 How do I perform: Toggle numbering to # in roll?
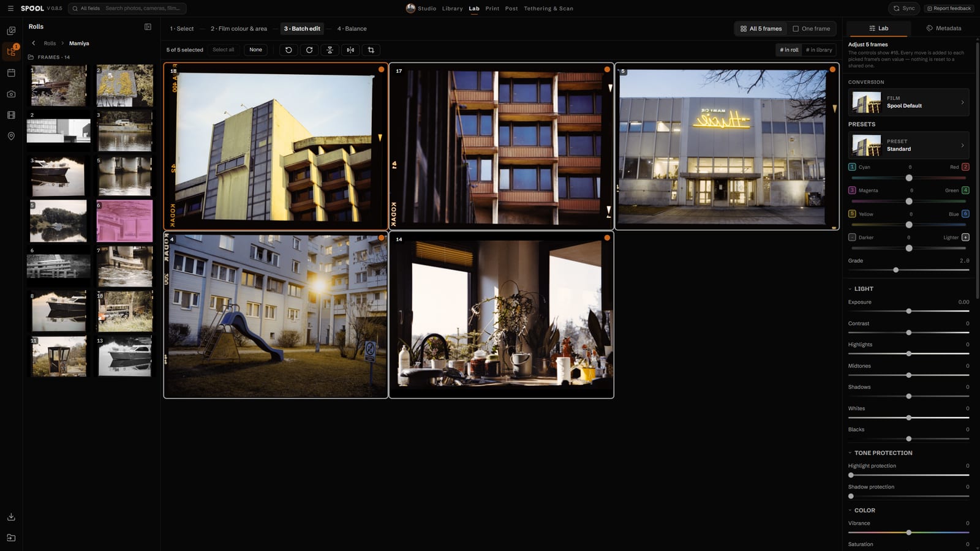(x=789, y=50)
